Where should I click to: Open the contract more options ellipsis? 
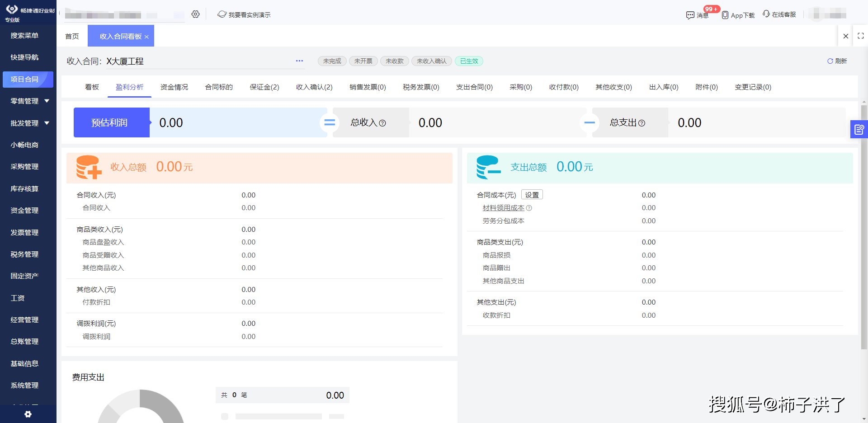pos(299,61)
